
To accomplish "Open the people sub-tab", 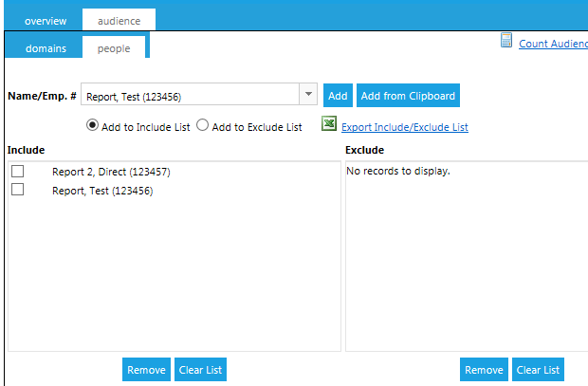I will [113, 47].
